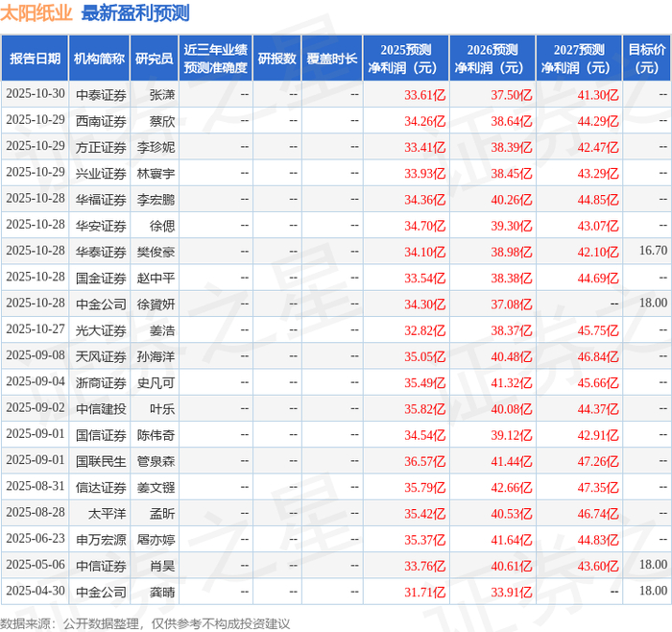Select the 2027预测净利润 column header
Image resolution: width=672 pixels, height=632 pixels.
click(x=579, y=59)
